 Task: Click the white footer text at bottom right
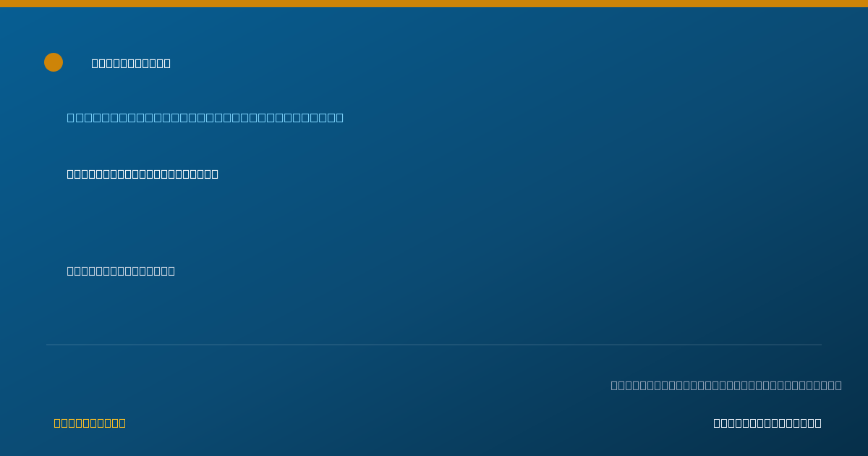point(767,423)
